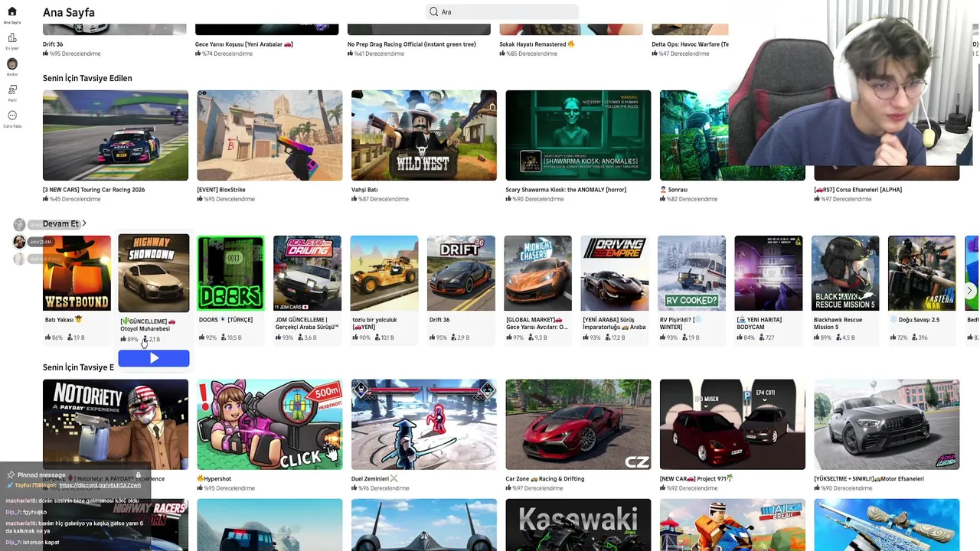This screenshot has height=551, width=980.
Task: Open the Ana Sayfa home icon in sidebar
Action: point(11,12)
